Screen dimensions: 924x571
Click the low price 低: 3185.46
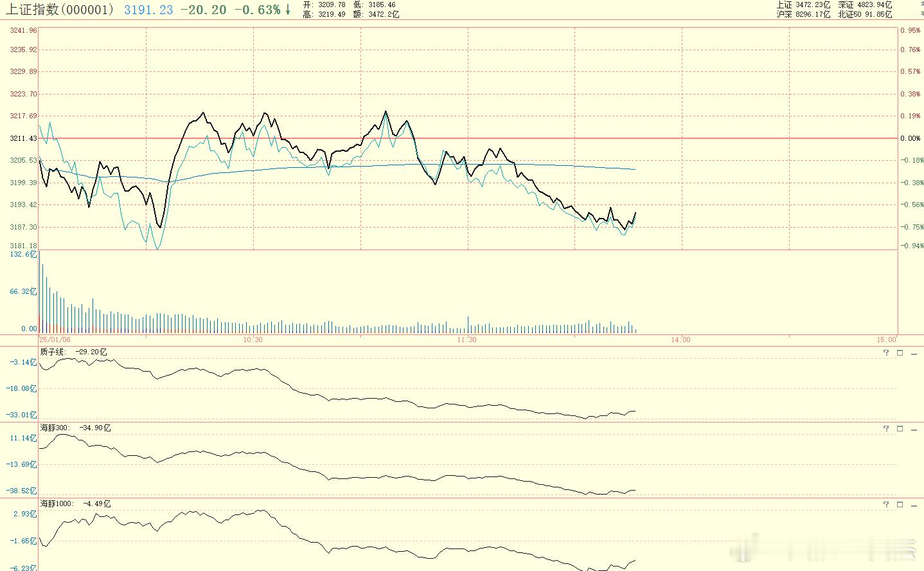pos(375,5)
